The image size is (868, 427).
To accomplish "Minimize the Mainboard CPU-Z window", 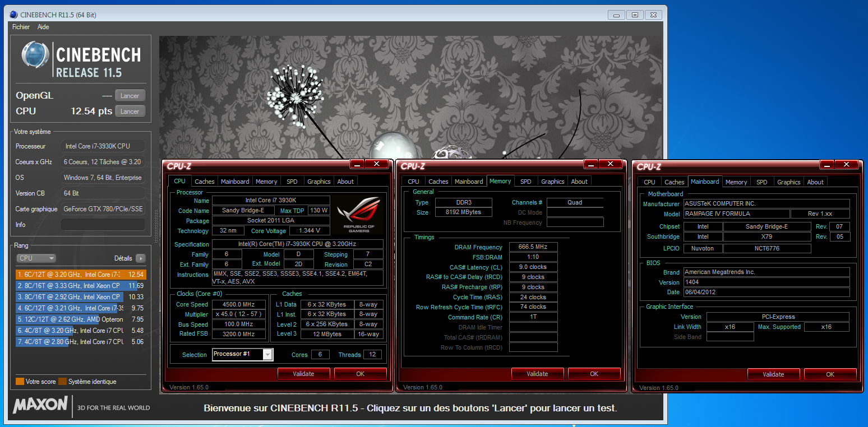I will [828, 165].
